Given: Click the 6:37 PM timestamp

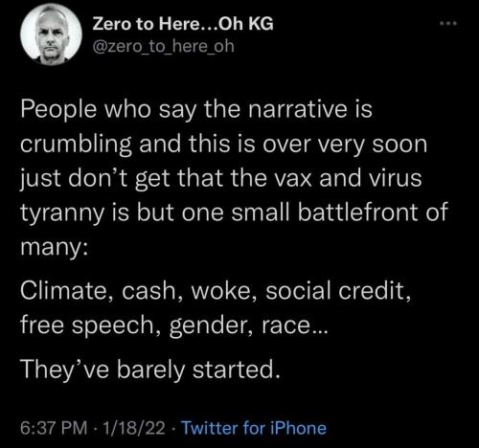Looking at the screenshot, I should 54,428.
